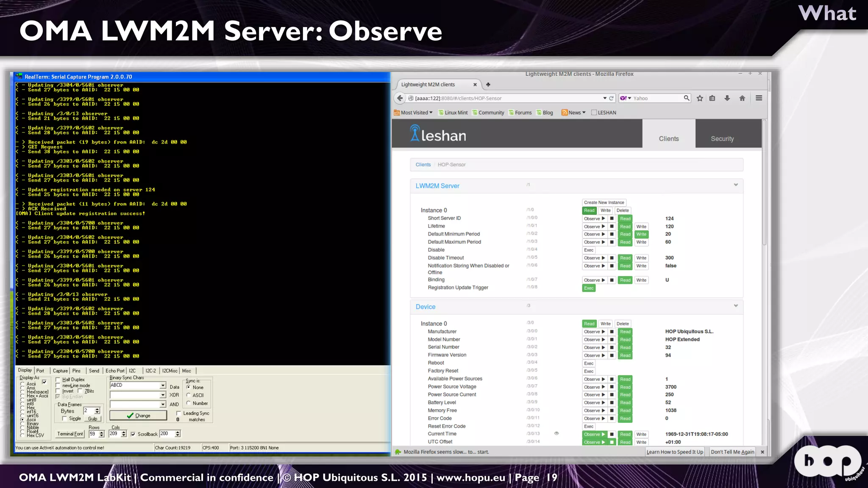Select the Hex CSV display option
The height and width of the screenshot is (488, 868).
(22, 435)
